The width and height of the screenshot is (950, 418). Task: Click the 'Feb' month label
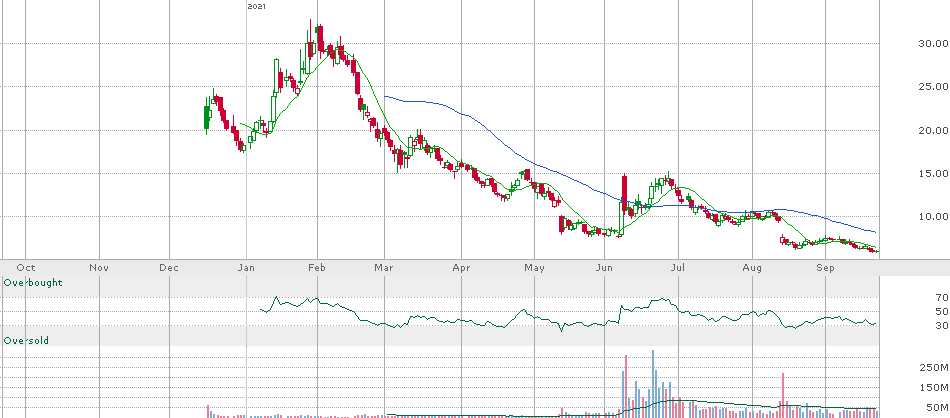(x=317, y=267)
